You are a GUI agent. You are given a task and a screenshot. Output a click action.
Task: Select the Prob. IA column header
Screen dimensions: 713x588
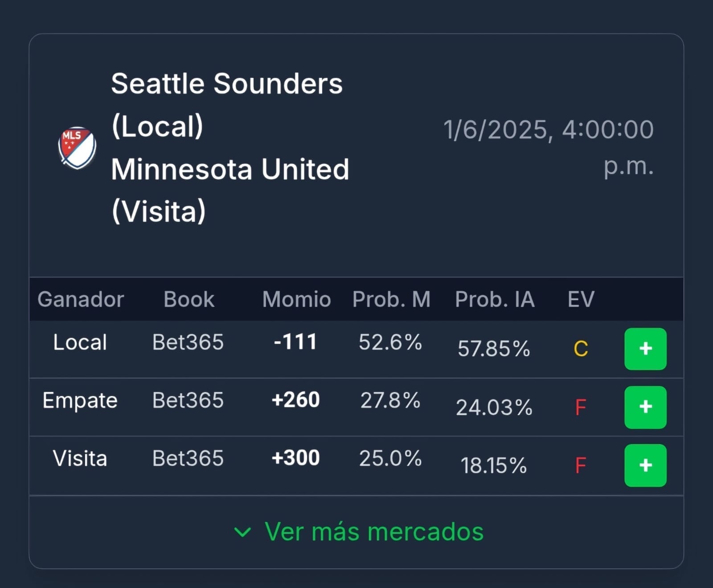tap(495, 299)
